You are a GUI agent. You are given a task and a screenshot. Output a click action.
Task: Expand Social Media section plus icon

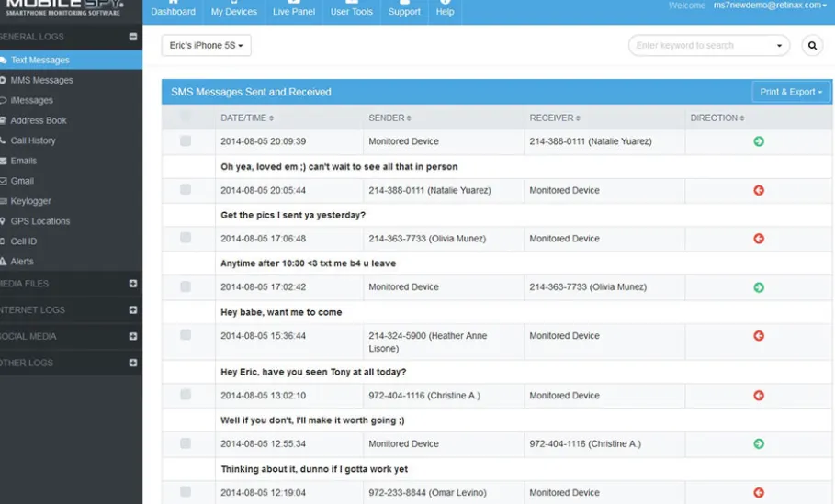[x=133, y=336]
